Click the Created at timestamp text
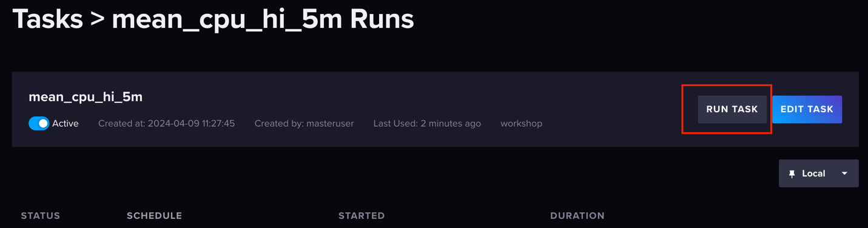The image size is (868, 228). click(x=166, y=123)
